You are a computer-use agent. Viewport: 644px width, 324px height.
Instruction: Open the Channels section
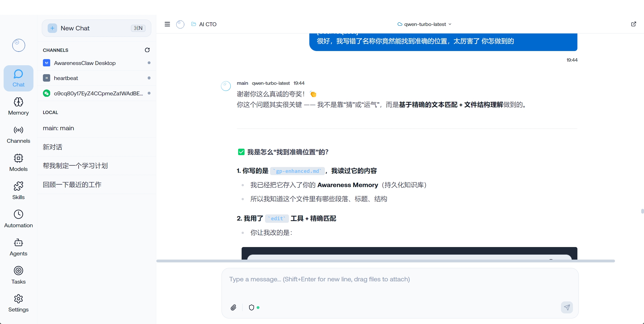pyautogui.click(x=18, y=134)
